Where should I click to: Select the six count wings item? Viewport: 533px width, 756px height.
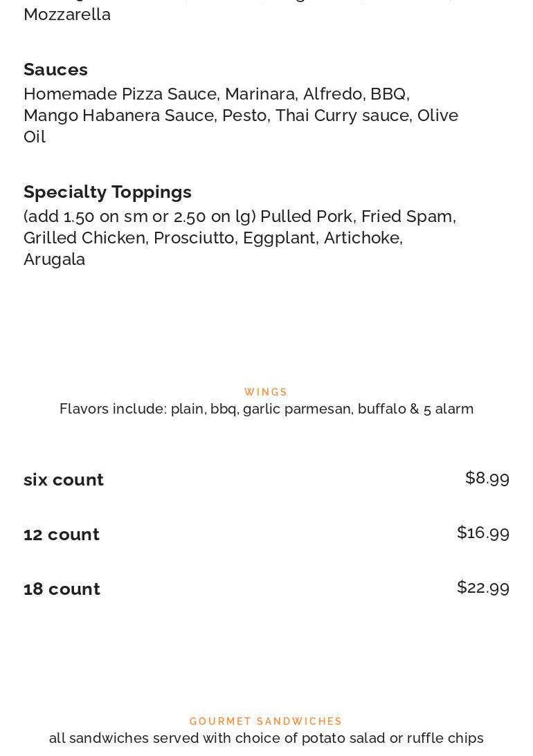[x=64, y=479]
